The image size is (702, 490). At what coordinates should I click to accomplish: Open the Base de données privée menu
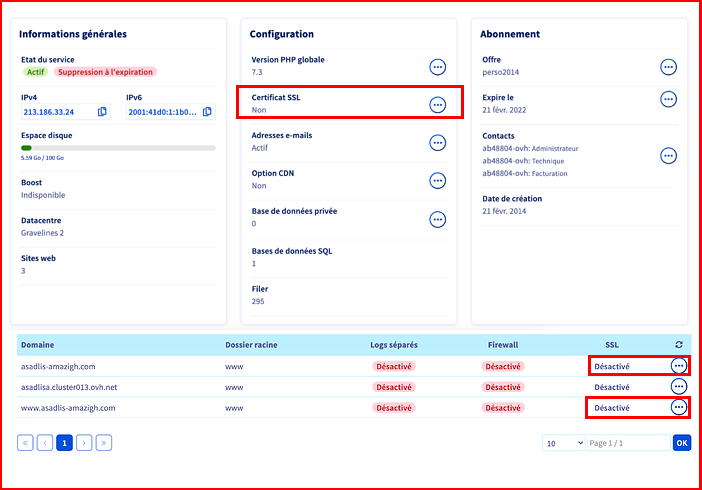pyautogui.click(x=437, y=219)
